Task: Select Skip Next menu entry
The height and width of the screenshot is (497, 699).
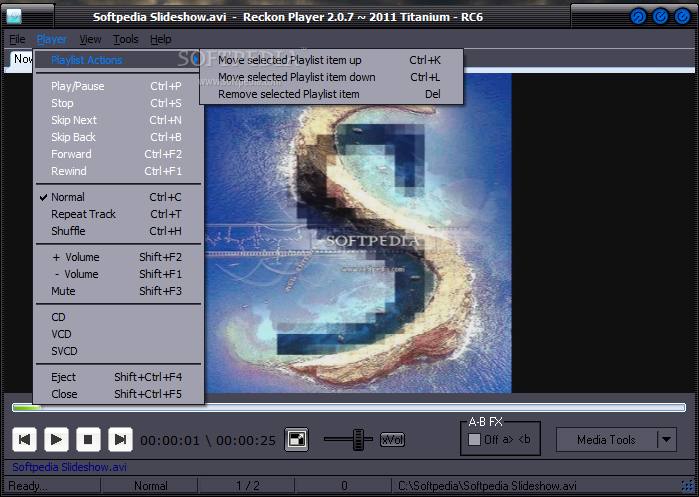Action: (x=119, y=120)
